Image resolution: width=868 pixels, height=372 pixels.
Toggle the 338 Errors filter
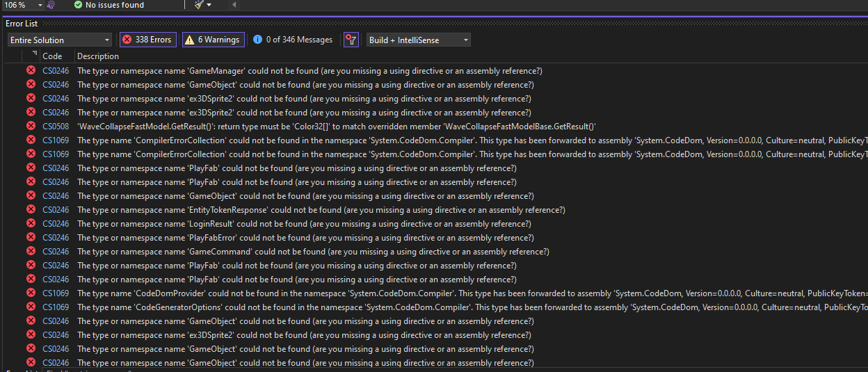147,40
